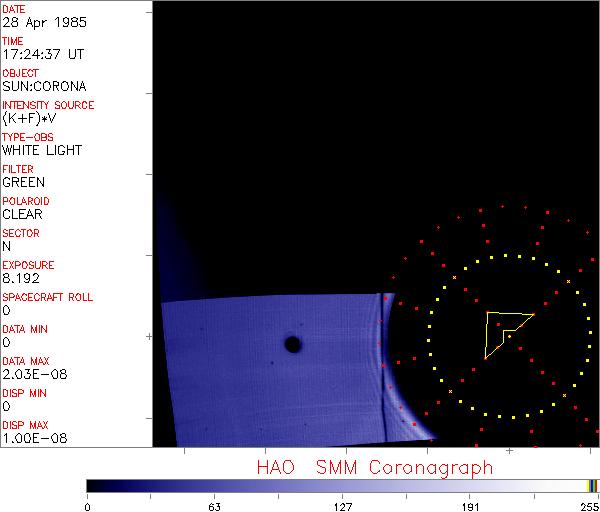Click the POLAROID value CLEAR

tap(22, 214)
